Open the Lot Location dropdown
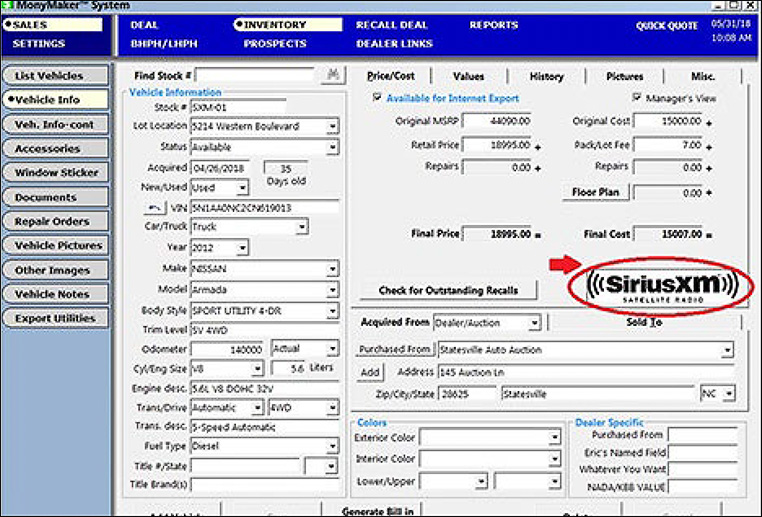 point(332,126)
